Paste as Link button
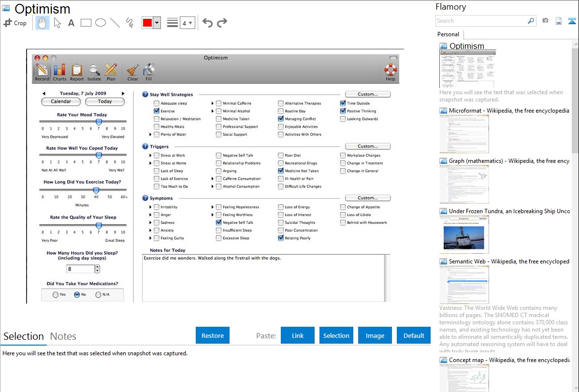Screen dimensions: 579x392 (x=298, y=335)
